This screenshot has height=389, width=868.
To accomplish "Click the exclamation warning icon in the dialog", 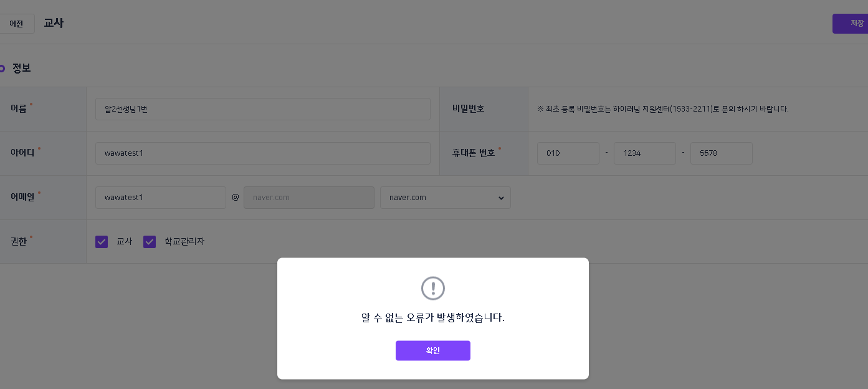I will click(x=433, y=288).
